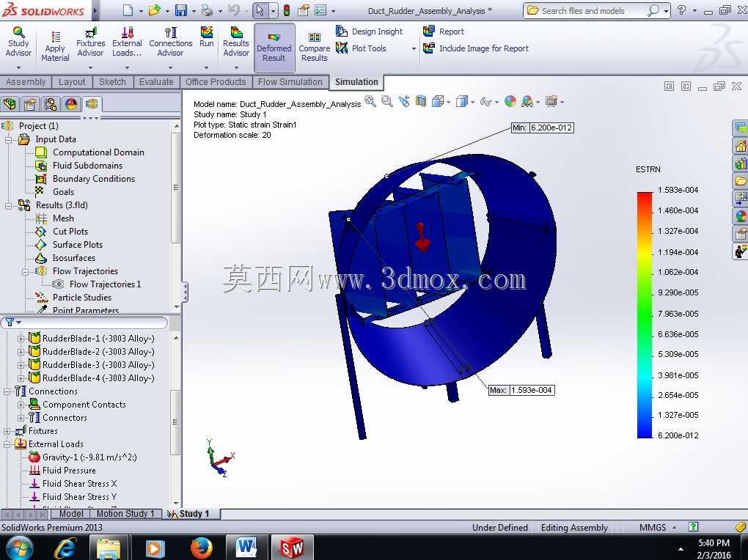Click Apply Material icon
The width and height of the screenshot is (748, 560).
tap(55, 46)
